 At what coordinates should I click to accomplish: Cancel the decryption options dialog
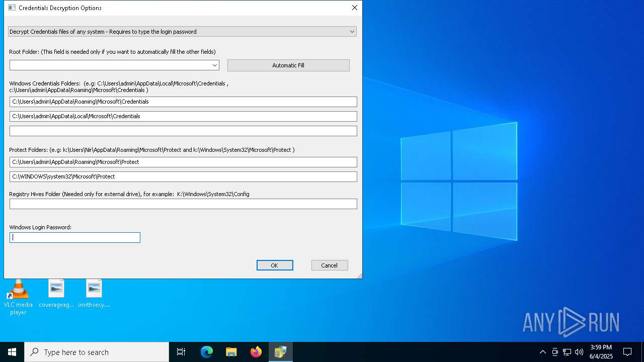[x=330, y=265]
